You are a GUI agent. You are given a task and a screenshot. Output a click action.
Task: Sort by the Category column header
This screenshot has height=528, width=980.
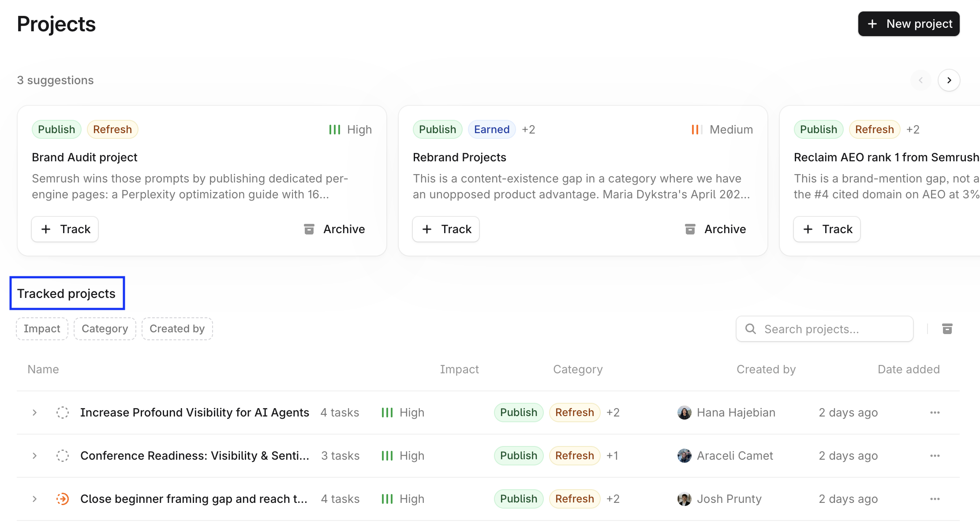[578, 369]
